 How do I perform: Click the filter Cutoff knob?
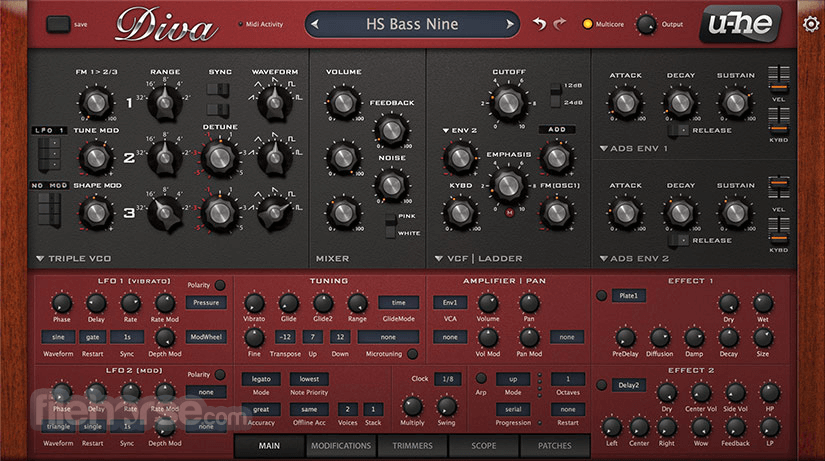click(x=508, y=103)
